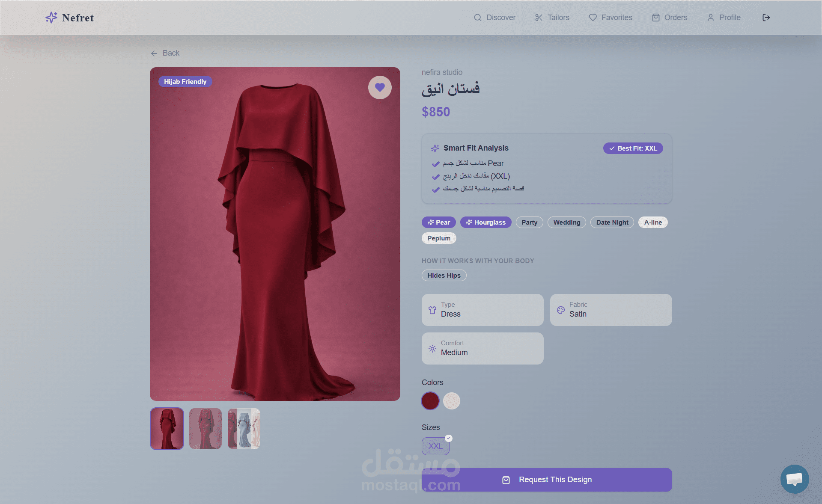This screenshot has height=504, width=822.
Task: View the second dress thumbnail
Action: (205, 428)
